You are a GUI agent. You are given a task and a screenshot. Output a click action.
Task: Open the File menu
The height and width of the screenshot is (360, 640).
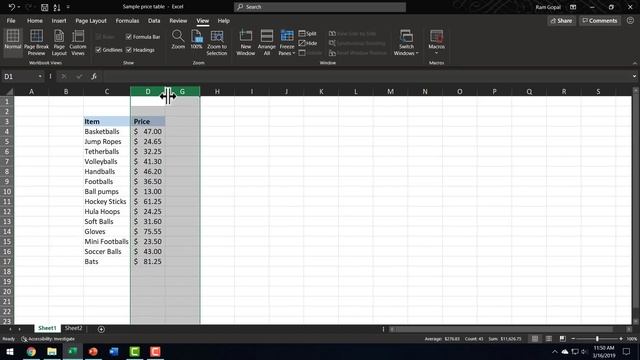coord(11,21)
